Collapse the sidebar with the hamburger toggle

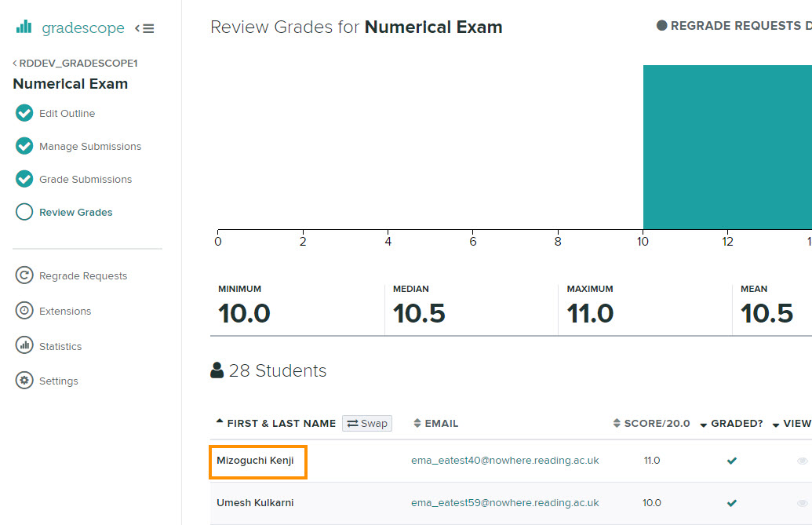[144, 28]
